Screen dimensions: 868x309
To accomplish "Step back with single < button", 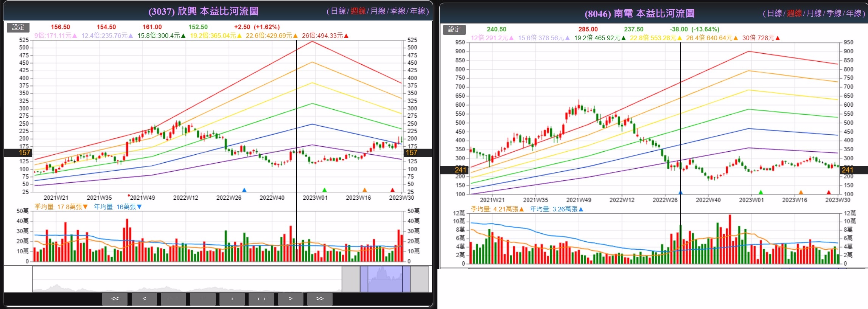I will point(144,299).
